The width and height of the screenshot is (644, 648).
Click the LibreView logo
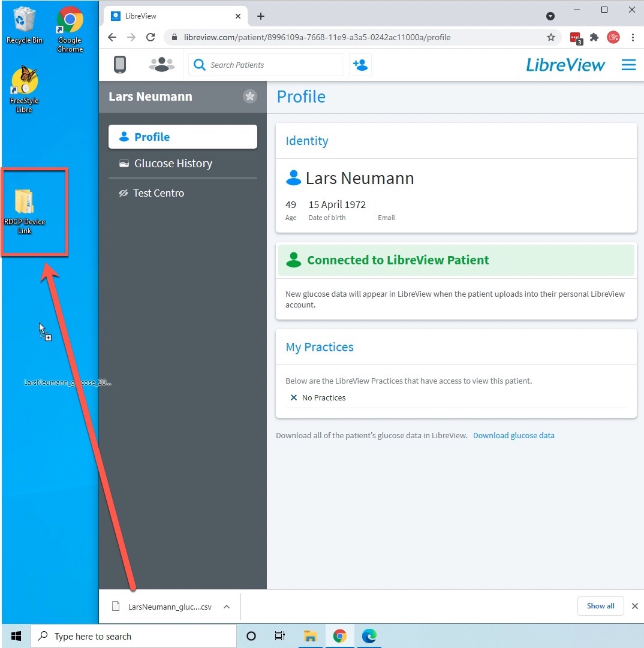(565, 65)
